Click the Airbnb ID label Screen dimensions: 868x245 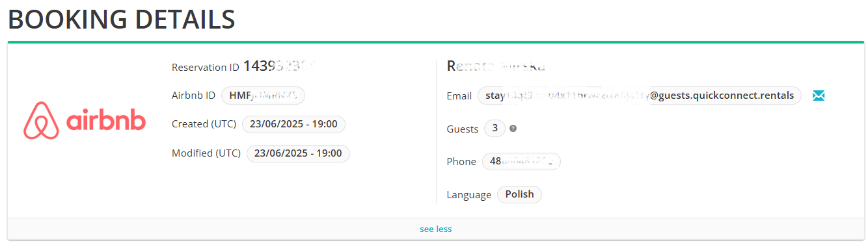pos(193,96)
